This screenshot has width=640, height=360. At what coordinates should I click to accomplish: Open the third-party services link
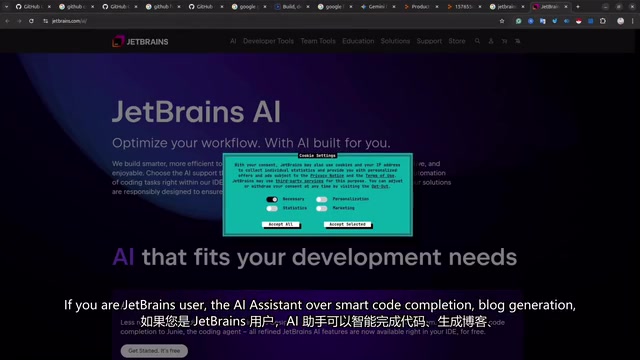(x=299, y=181)
